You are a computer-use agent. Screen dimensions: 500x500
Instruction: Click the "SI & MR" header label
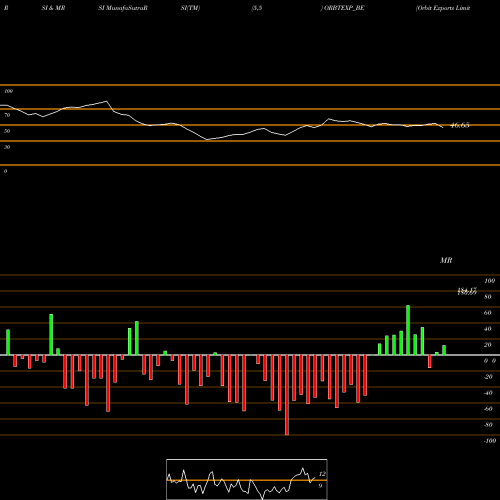point(53,8)
